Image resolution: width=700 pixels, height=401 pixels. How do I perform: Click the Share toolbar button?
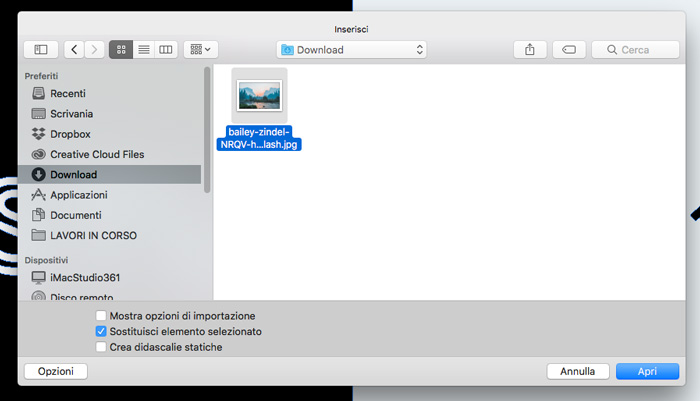tap(530, 50)
